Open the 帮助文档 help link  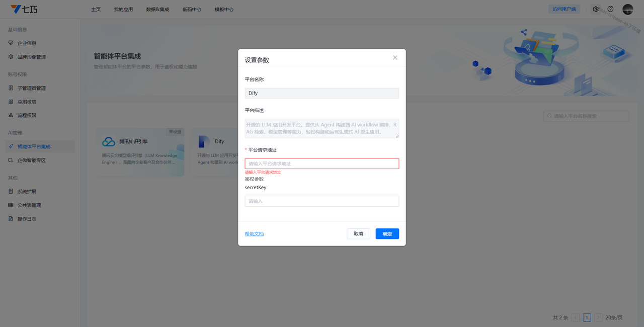254,234
